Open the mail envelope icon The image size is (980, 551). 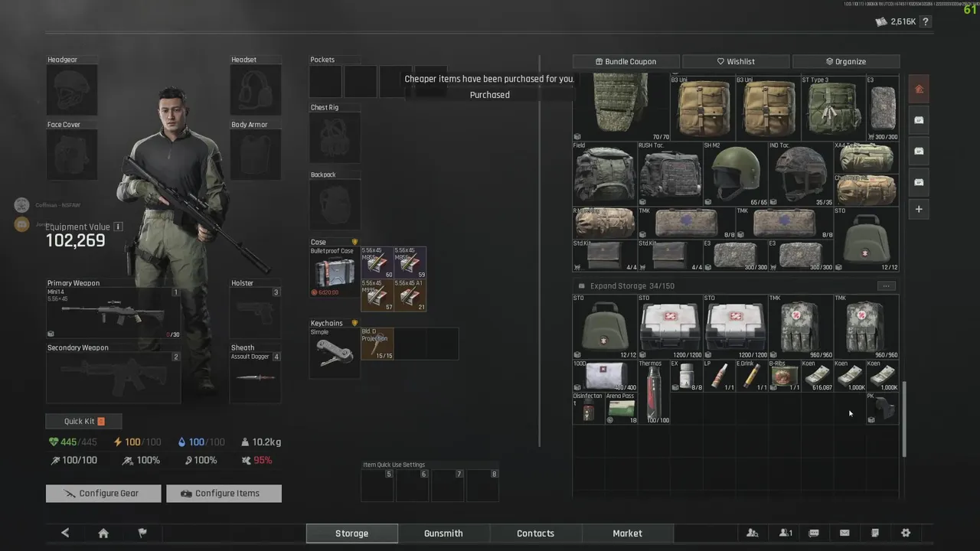844,533
